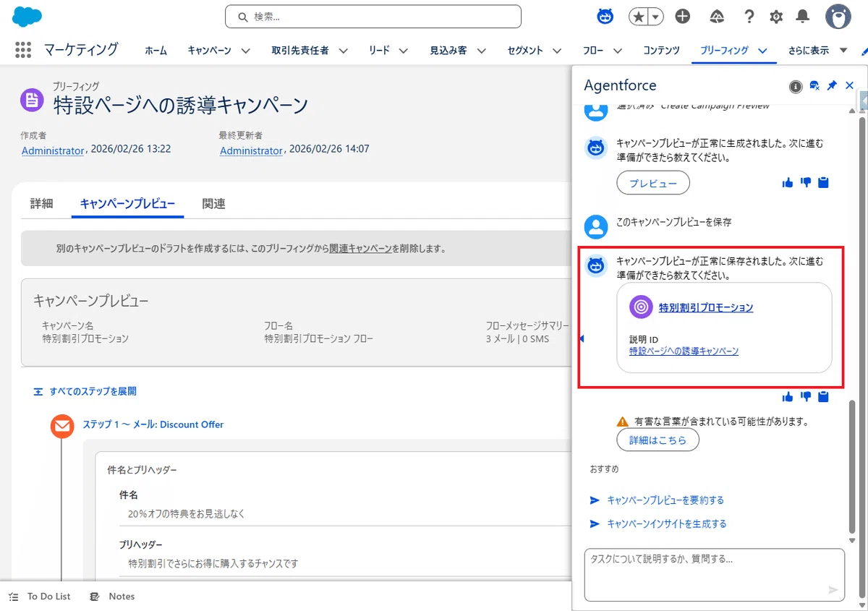Open the favorites list dropdown arrow

pos(655,17)
